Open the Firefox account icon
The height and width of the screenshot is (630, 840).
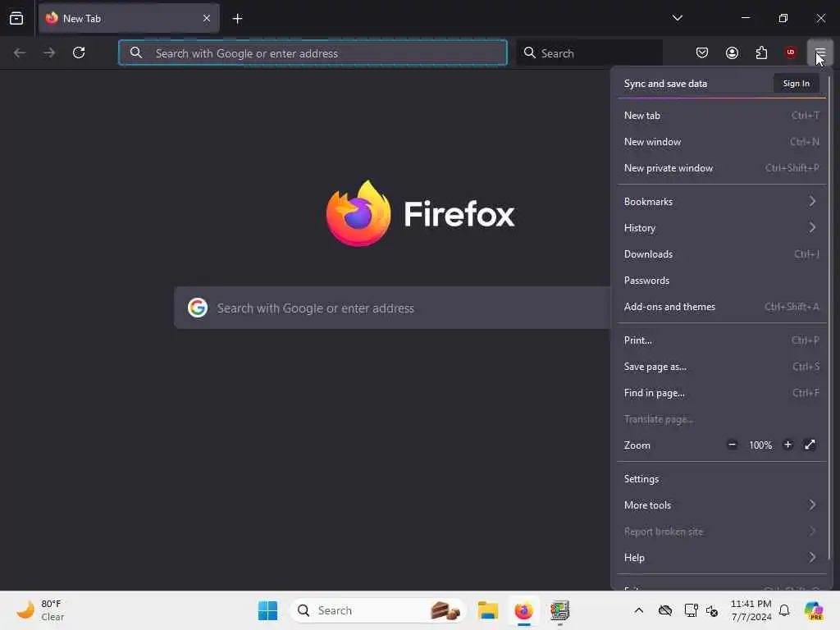(732, 52)
